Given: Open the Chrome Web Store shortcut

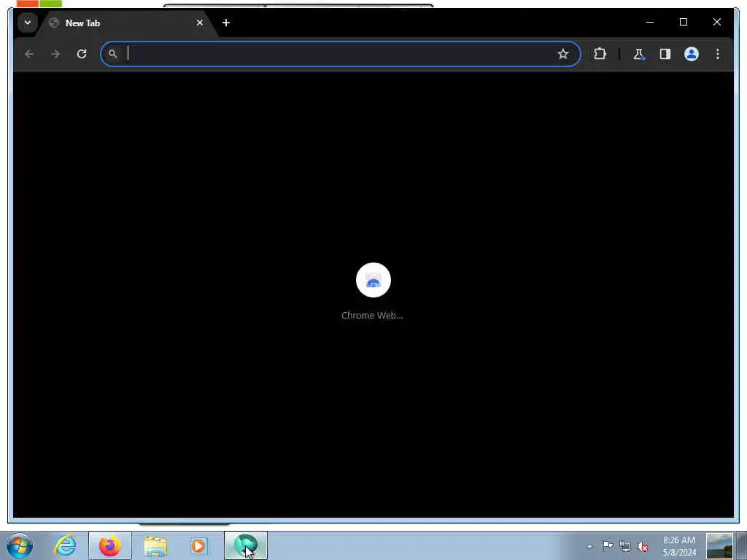Looking at the screenshot, I should (373, 280).
